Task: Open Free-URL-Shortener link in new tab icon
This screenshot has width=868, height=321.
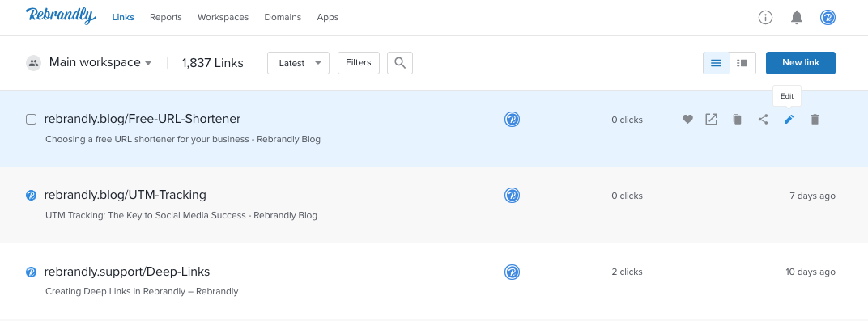Action: pos(712,120)
